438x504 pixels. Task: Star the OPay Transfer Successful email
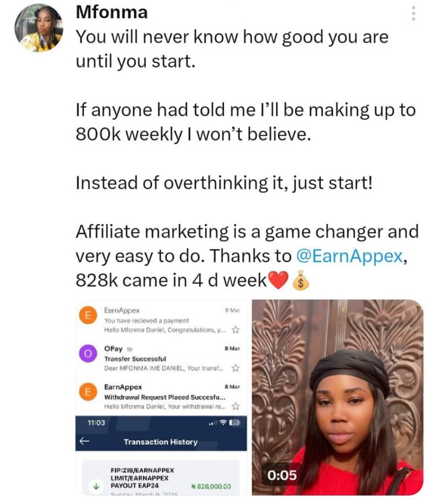pyautogui.click(x=236, y=368)
